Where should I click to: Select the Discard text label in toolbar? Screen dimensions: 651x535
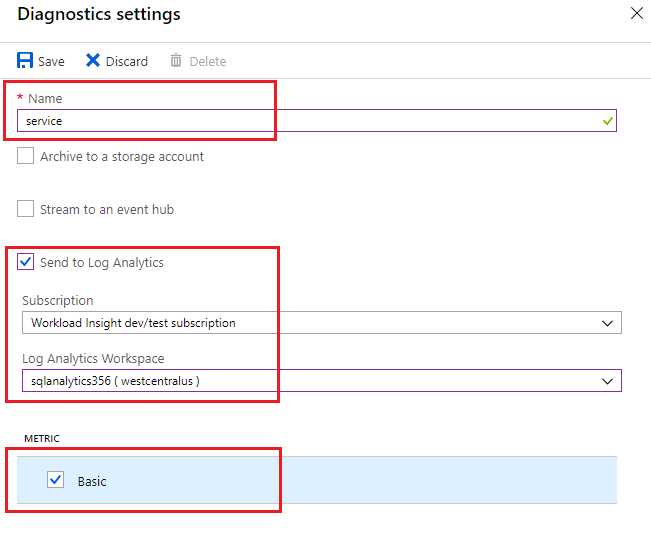pos(127,61)
